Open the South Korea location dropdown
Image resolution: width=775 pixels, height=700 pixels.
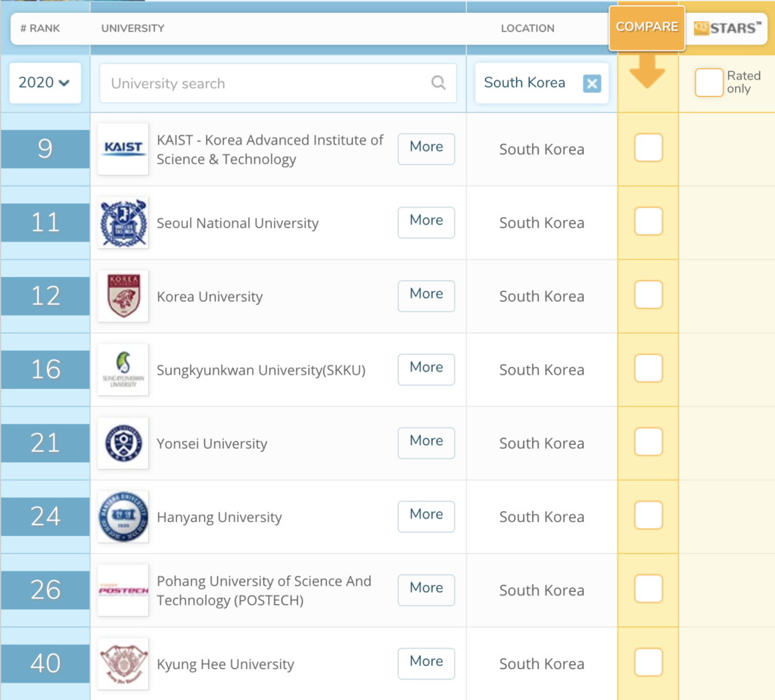tap(525, 83)
